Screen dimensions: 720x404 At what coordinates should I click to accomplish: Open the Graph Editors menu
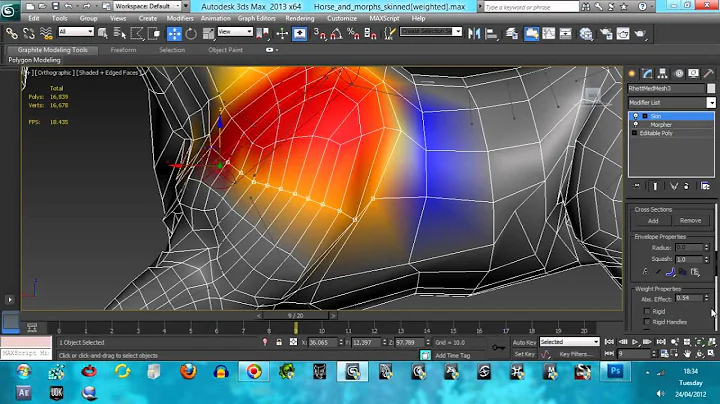(256, 18)
